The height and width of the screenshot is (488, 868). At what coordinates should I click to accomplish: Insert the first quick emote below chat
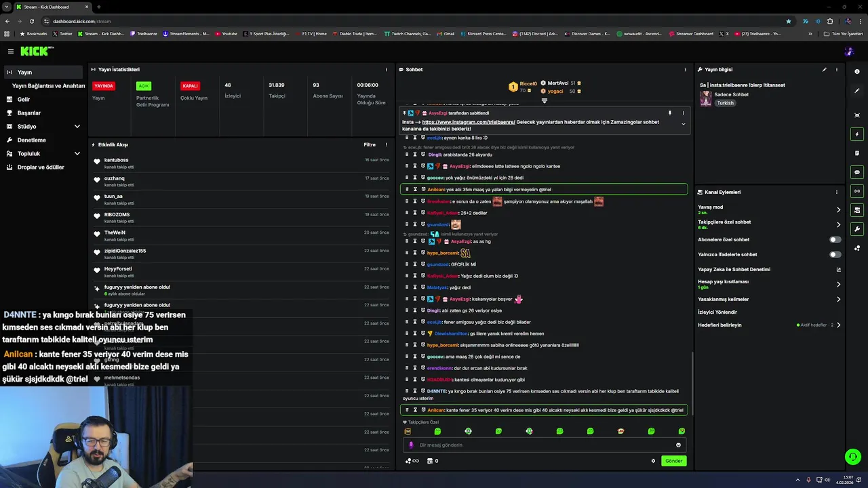coord(408,431)
